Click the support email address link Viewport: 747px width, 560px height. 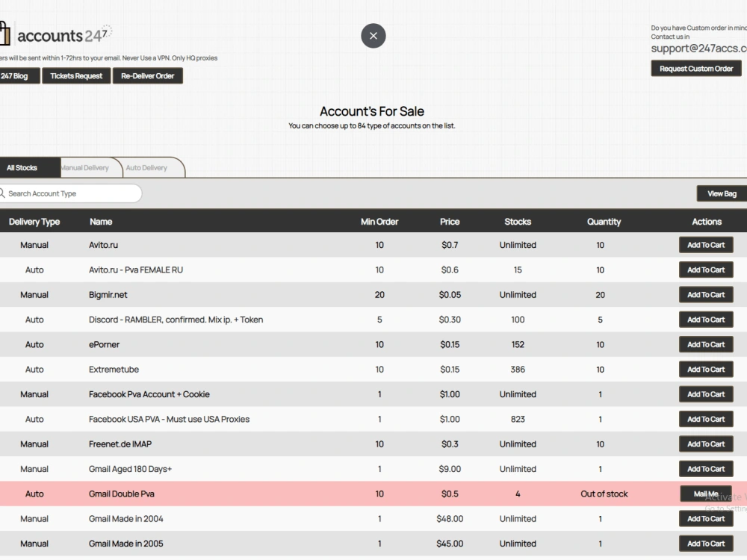click(699, 48)
